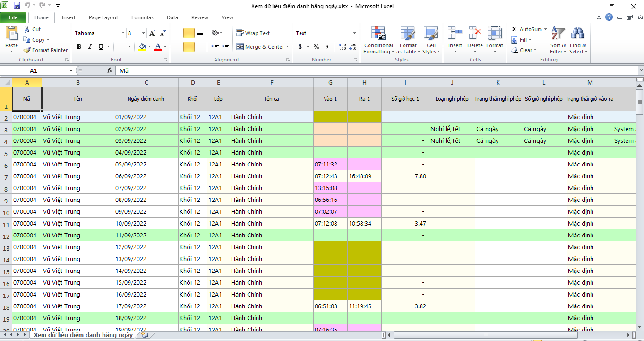Open the Cell Styles gallery
The width and height of the screenshot is (644, 341).
(x=430, y=41)
